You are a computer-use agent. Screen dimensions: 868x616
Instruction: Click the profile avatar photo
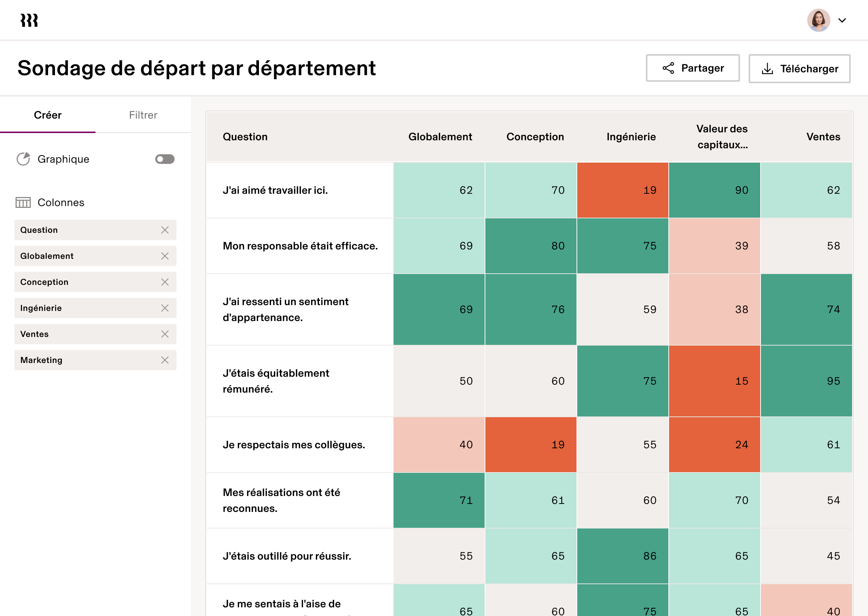pos(818,20)
